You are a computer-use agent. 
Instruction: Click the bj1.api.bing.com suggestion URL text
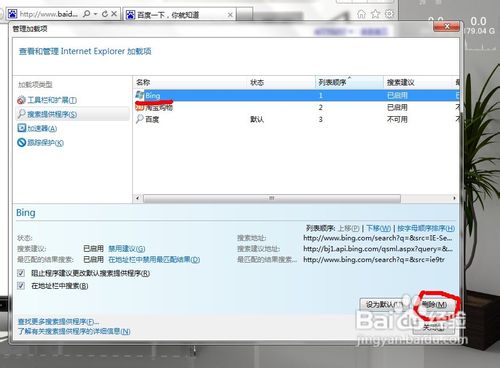pyautogui.click(x=378, y=249)
